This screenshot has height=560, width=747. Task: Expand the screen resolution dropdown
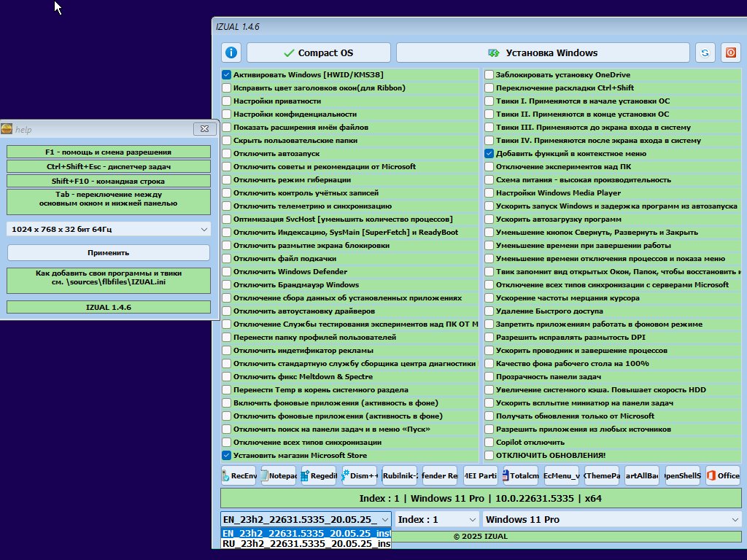tap(109, 230)
